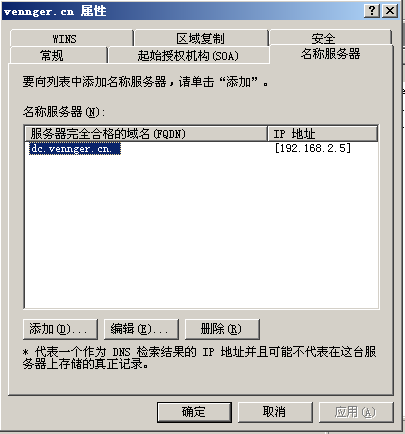The width and height of the screenshot is (405, 434).
Task: Click the 删除(R) button
Action: pos(222,329)
